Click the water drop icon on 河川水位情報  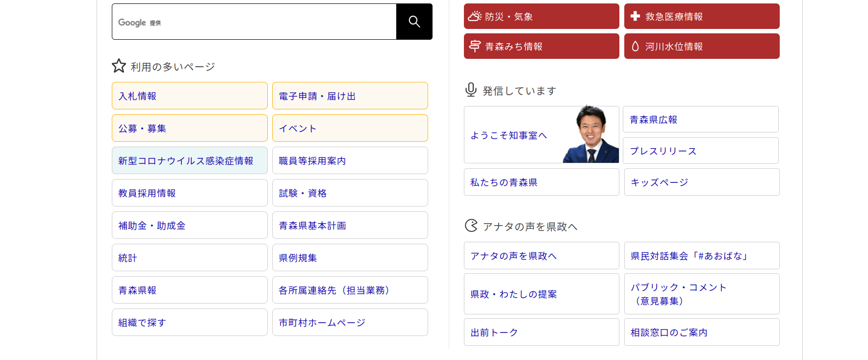click(x=635, y=46)
